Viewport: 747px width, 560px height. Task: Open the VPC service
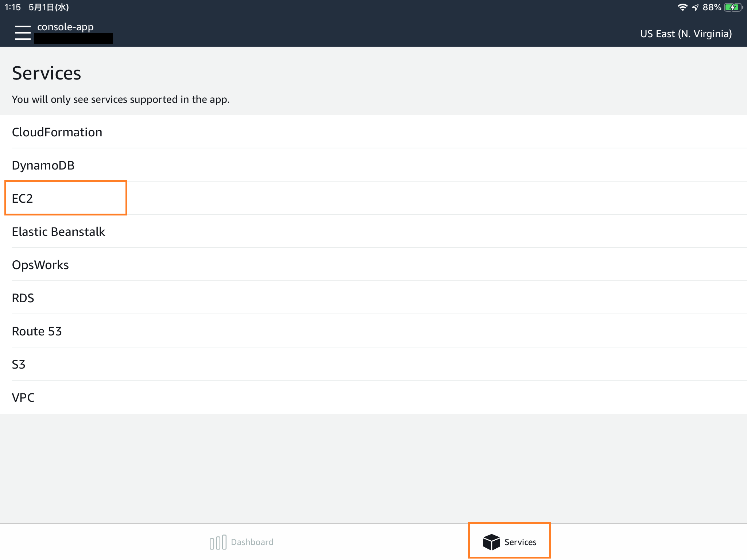[x=23, y=397]
